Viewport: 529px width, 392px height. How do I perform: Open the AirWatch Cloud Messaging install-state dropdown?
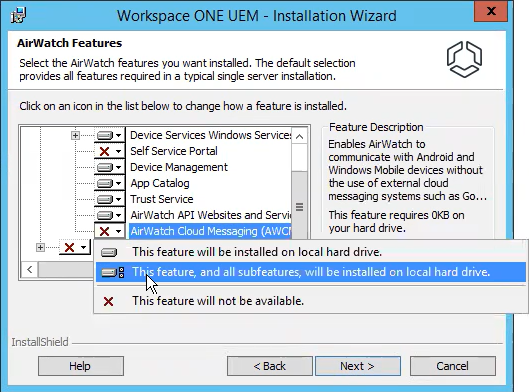[x=110, y=231]
